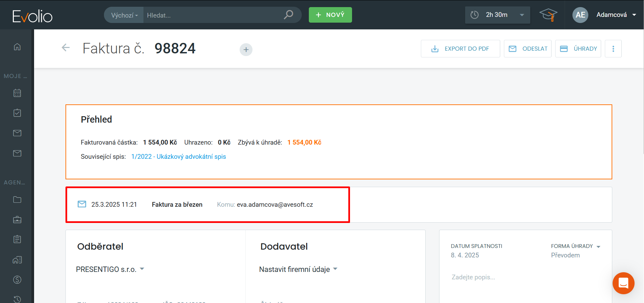Go back using the left arrow
Screen dimensions: 644x303
[66, 48]
